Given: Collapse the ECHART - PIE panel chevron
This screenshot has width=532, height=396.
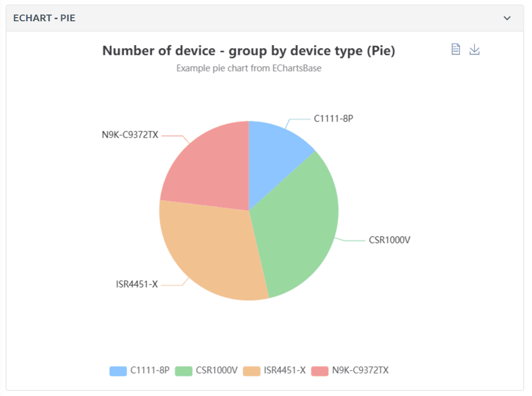Looking at the screenshot, I should pos(507,18).
